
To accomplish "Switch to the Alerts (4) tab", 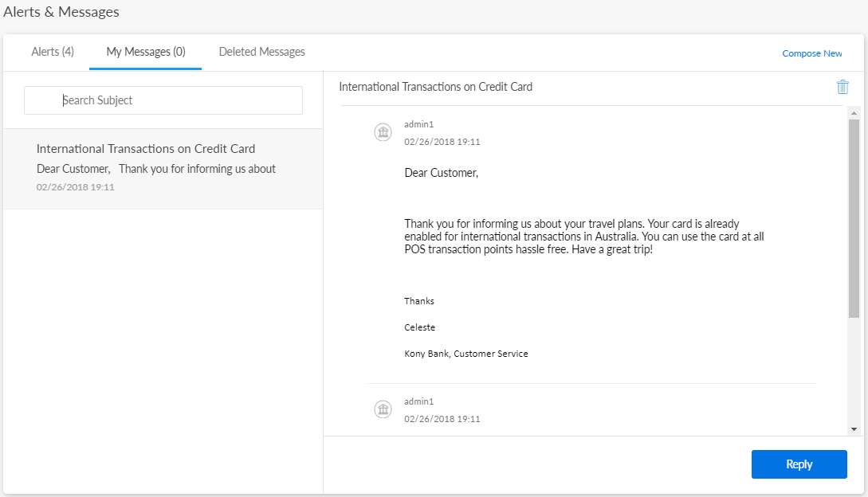I will (x=53, y=52).
